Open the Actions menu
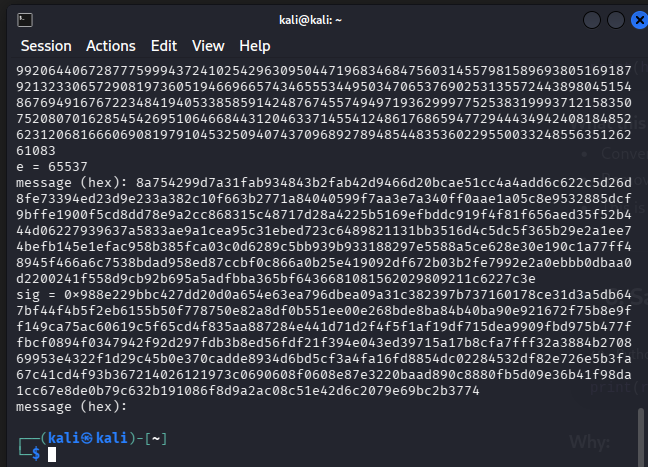The height and width of the screenshot is (467, 648). (x=111, y=46)
